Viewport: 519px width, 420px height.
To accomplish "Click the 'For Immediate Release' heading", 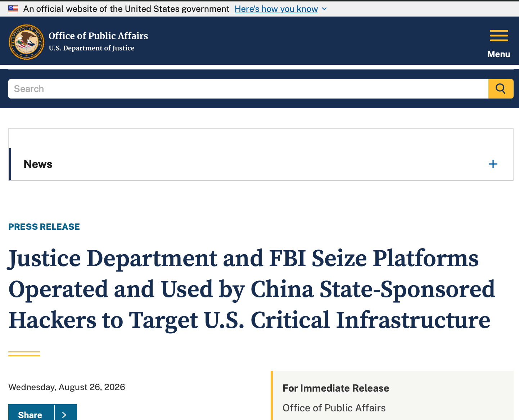I will (336, 388).
